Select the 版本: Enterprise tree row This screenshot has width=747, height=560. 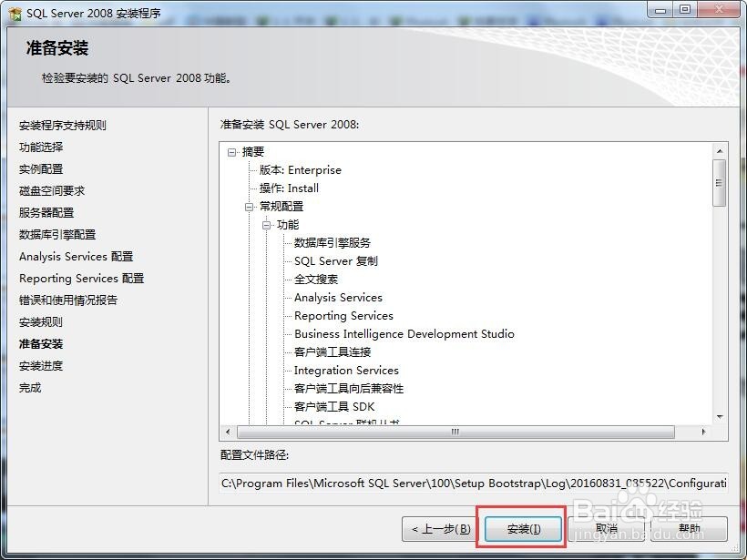(x=300, y=170)
